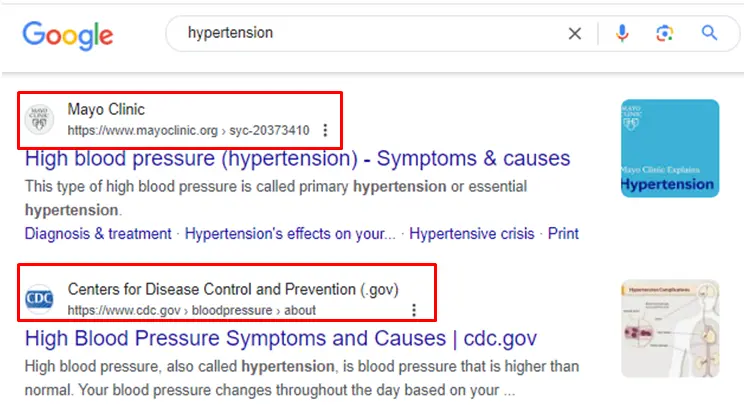Click the Google logo
Viewport: 744px width, 405px height.
67,35
